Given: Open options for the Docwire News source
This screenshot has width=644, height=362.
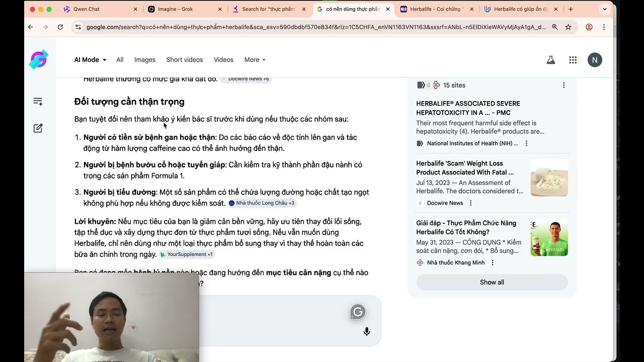Looking at the screenshot, I should point(471,203).
